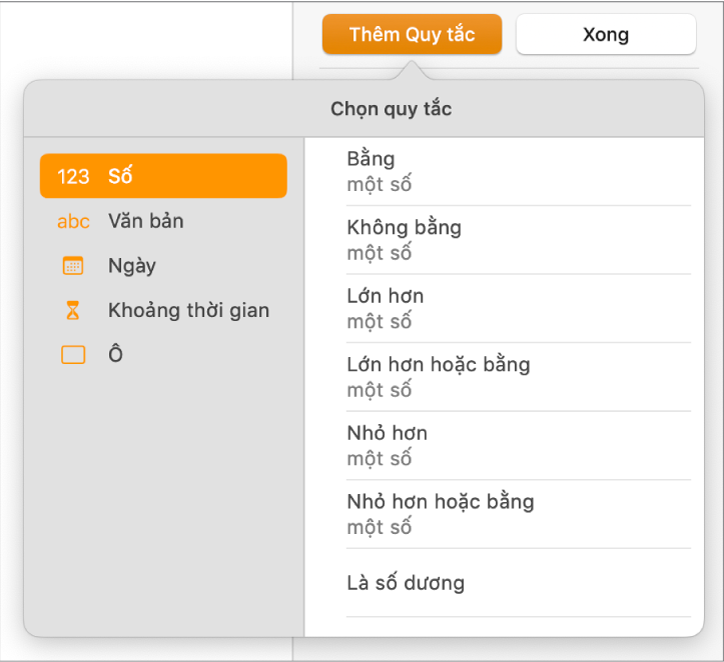Click the blank cell rectangle icon
This screenshot has width=724, height=662.
tap(73, 355)
